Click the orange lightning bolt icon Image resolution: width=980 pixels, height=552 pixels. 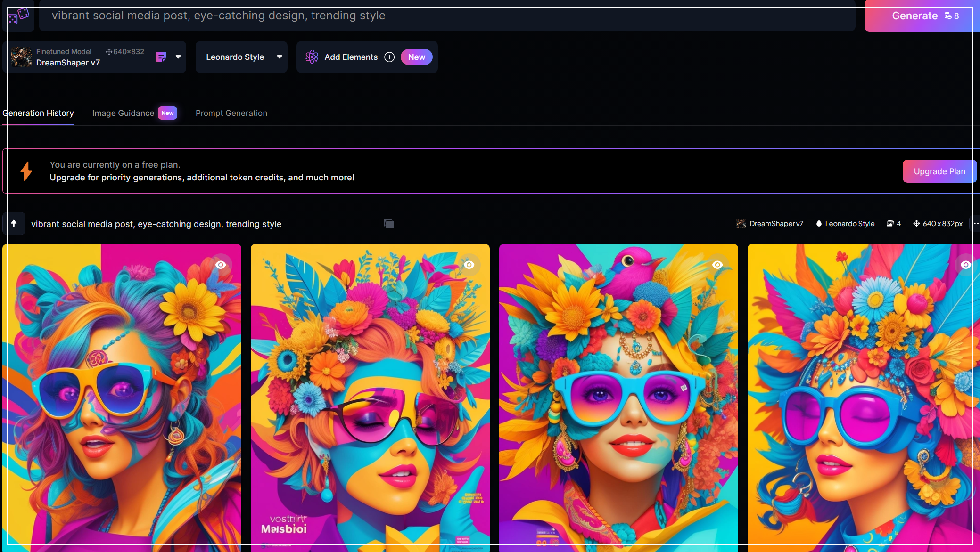tap(26, 171)
